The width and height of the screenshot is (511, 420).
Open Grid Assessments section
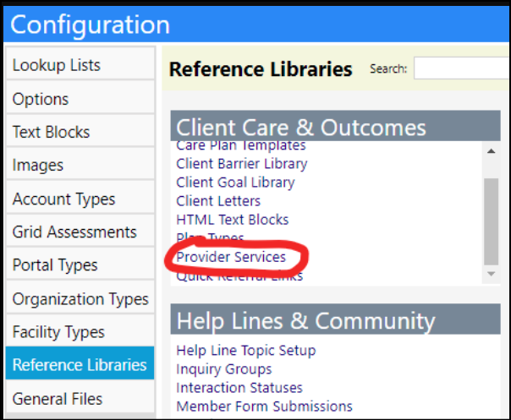[80, 231]
